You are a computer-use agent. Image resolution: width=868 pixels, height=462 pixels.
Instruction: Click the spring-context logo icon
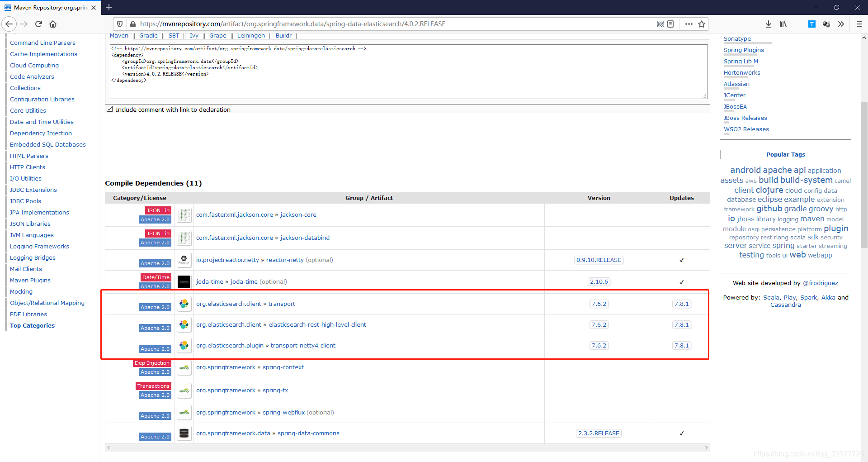pos(184,367)
